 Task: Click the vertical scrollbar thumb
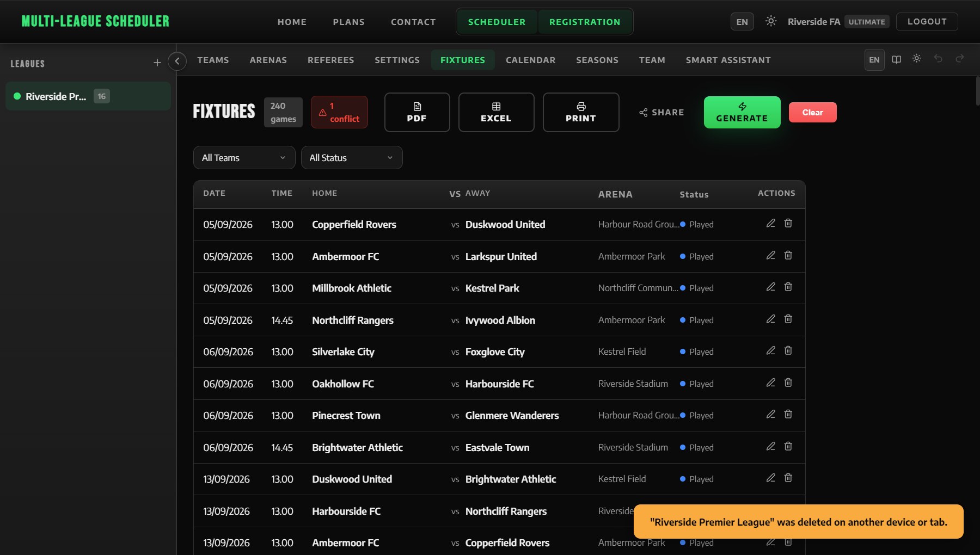tap(978, 90)
